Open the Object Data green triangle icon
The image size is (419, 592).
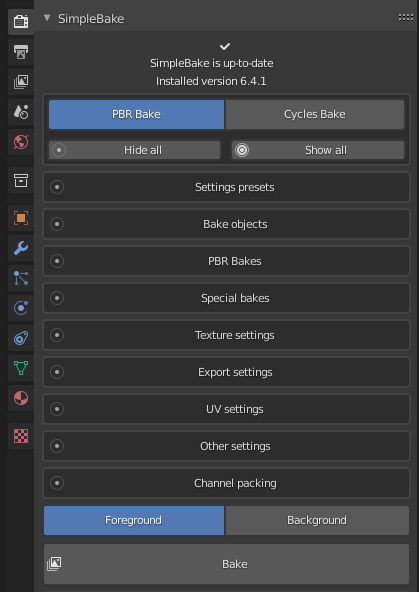click(21, 367)
